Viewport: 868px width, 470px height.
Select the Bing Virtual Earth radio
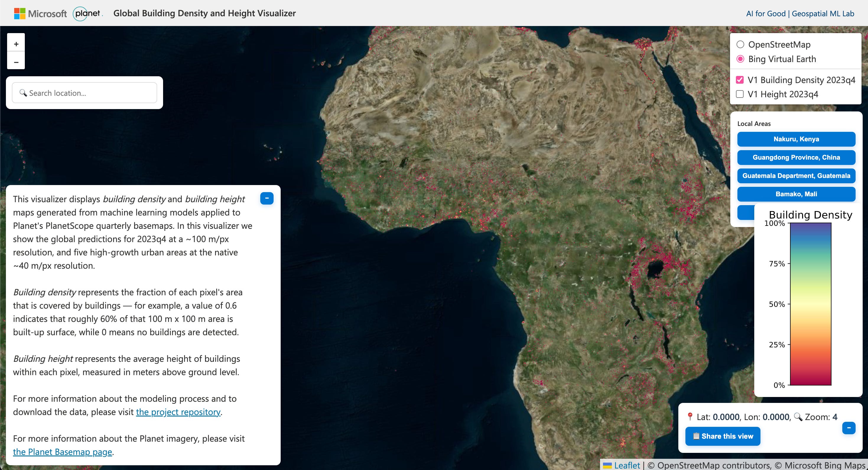(x=740, y=59)
